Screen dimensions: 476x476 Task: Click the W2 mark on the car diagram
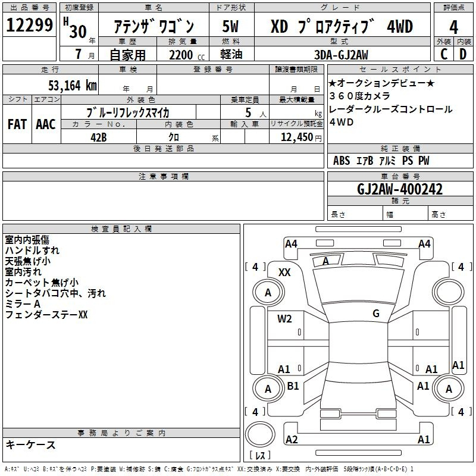click(284, 319)
